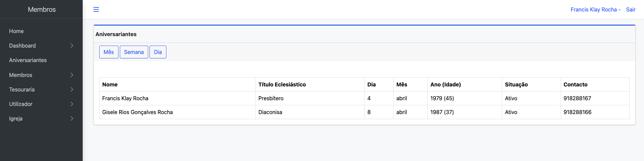Image resolution: width=644 pixels, height=161 pixels.
Task: Filter birthdays by Semana button
Action: click(134, 52)
